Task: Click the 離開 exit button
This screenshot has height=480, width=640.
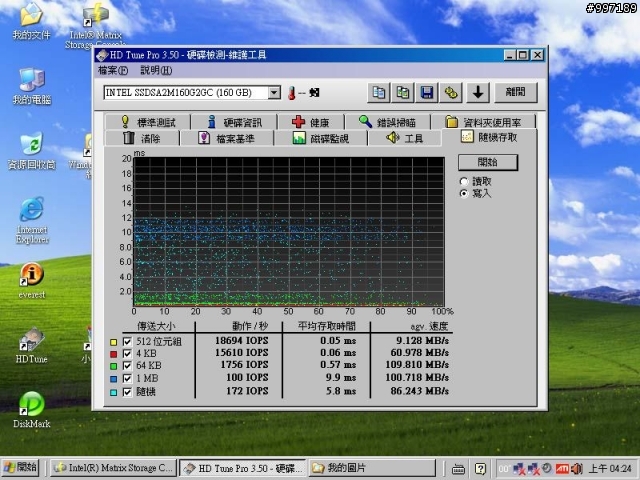Action: (x=516, y=92)
